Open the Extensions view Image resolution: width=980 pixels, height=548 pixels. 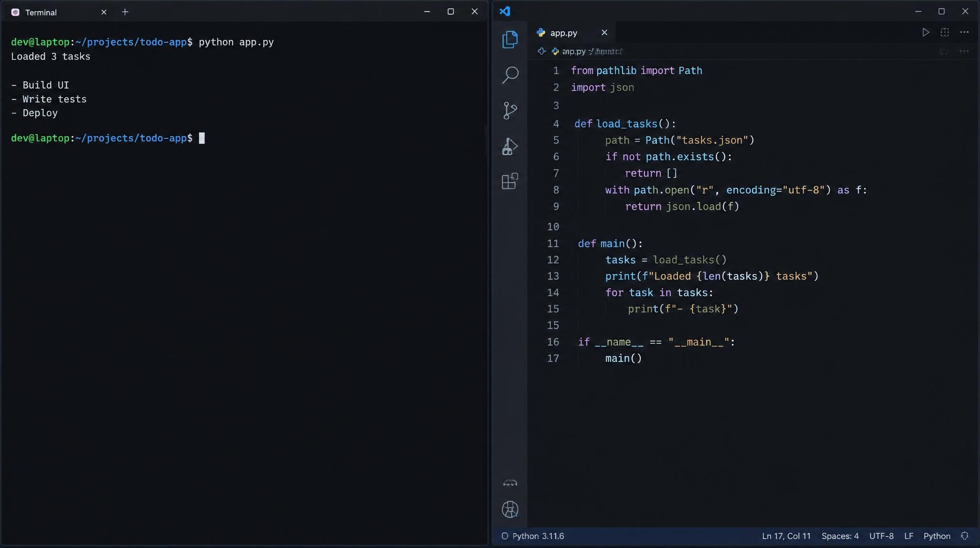(x=510, y=181)
